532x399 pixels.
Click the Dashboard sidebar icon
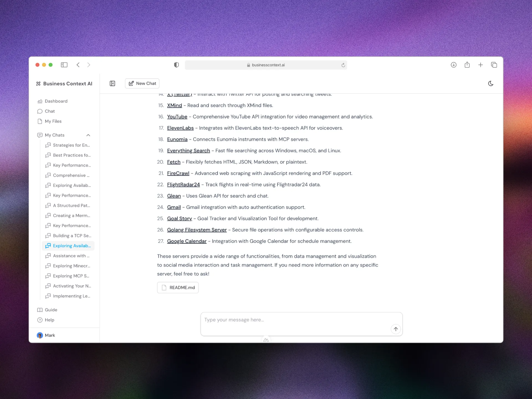coord(40,101)
